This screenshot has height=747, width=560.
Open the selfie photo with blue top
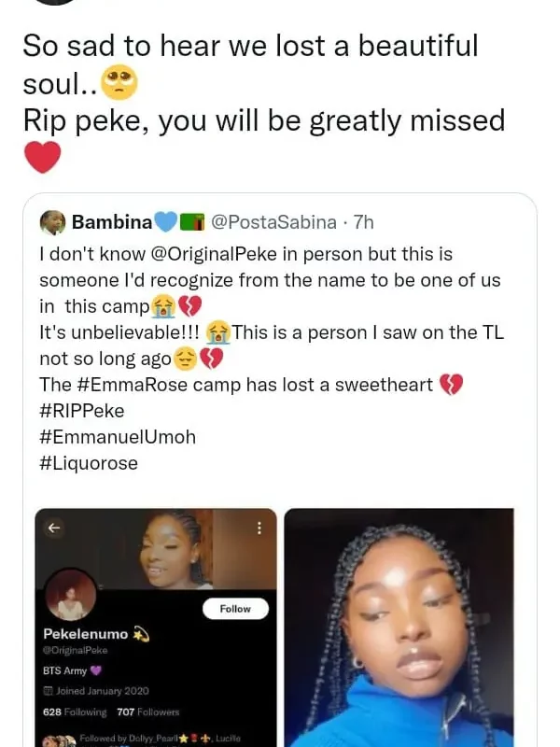click(x=399, y=627)
